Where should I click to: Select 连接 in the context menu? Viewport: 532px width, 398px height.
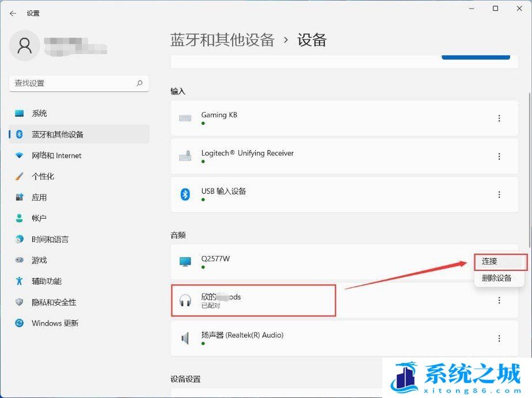pos(489,261)
